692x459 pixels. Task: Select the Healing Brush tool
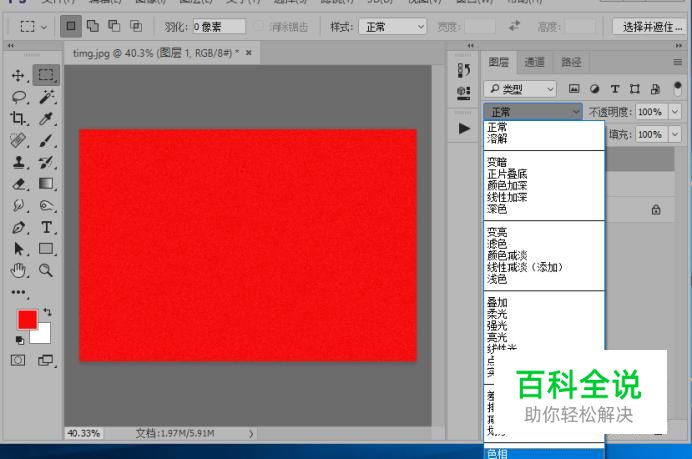tap(19, 140)
